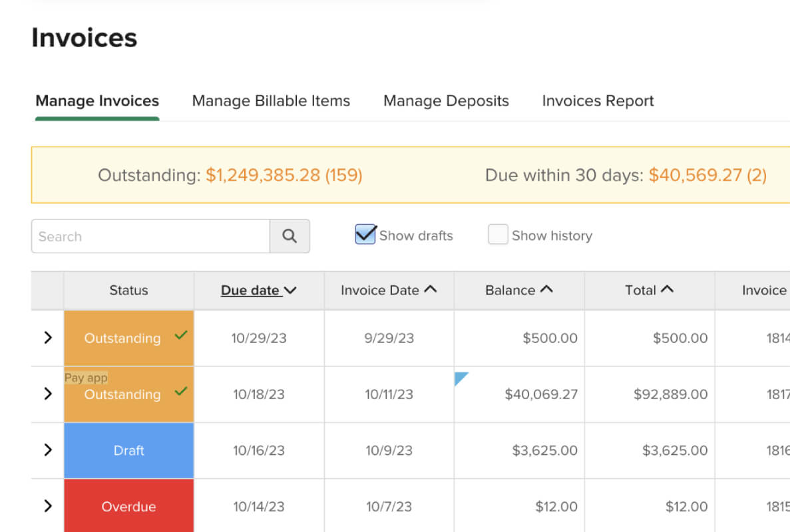Open the Manage Deposits tab

pyautogui.click(x=446, y=100)
